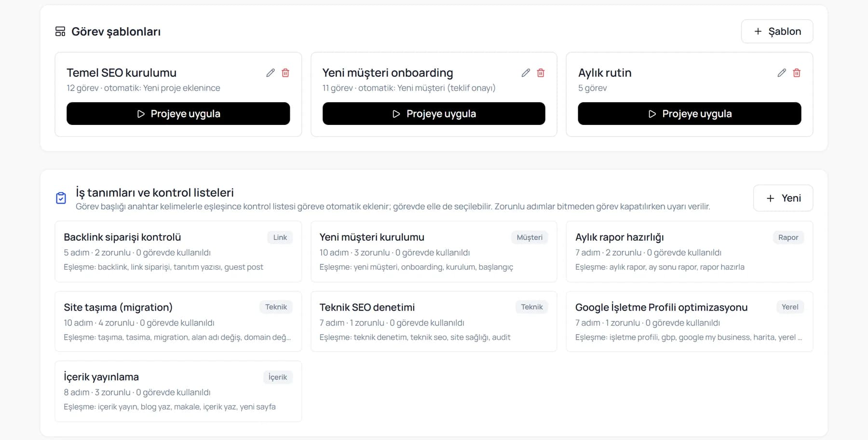868x440 pixels.
Task: Click Teknik badge on Teknik SEO denetimi
Action: [x=532, y=307]
